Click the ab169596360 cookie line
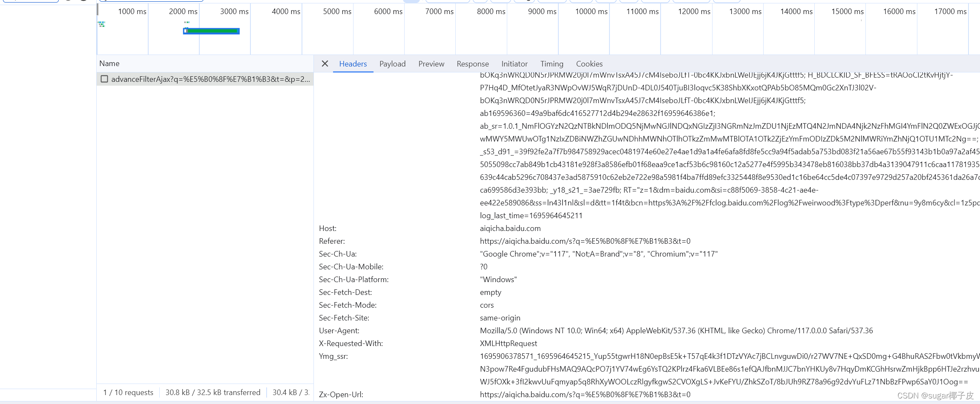The height and width of the screenshot is (404, 980). [x=598, y=113]
